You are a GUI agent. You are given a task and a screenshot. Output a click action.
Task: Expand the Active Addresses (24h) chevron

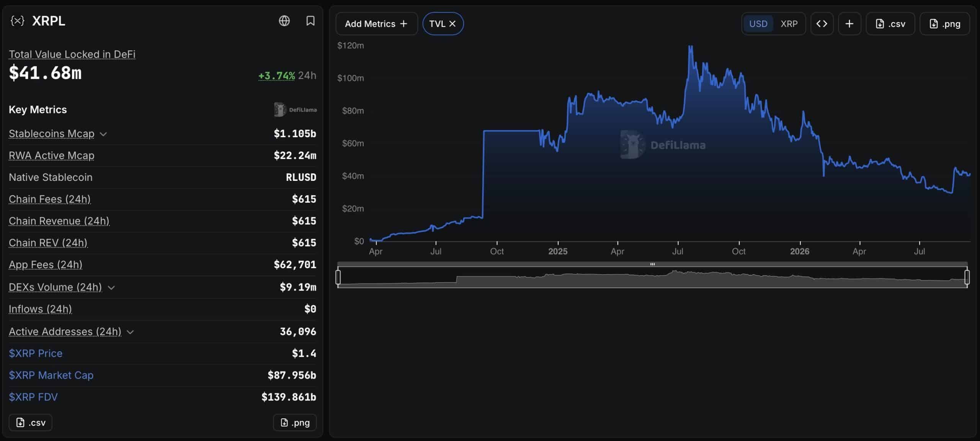(130, 332)
